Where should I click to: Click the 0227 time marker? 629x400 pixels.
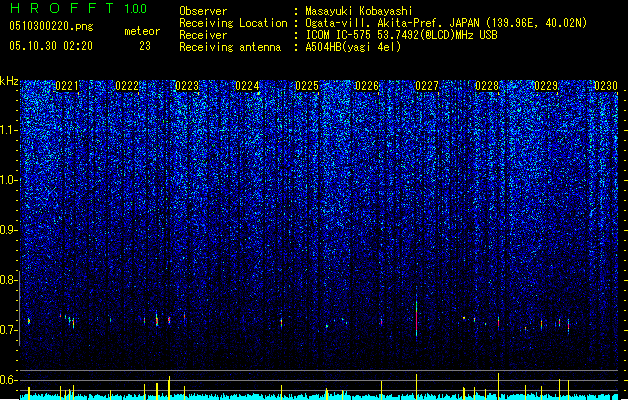click(x=427, y=86)
